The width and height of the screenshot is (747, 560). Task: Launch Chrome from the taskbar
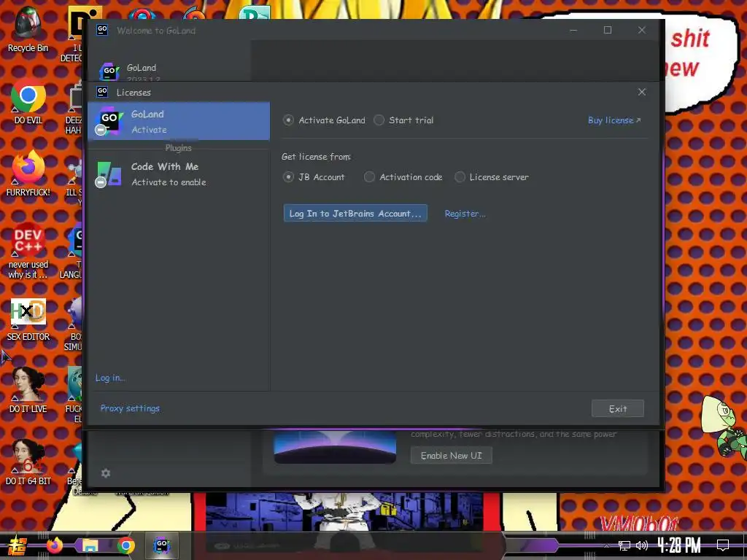125,545
